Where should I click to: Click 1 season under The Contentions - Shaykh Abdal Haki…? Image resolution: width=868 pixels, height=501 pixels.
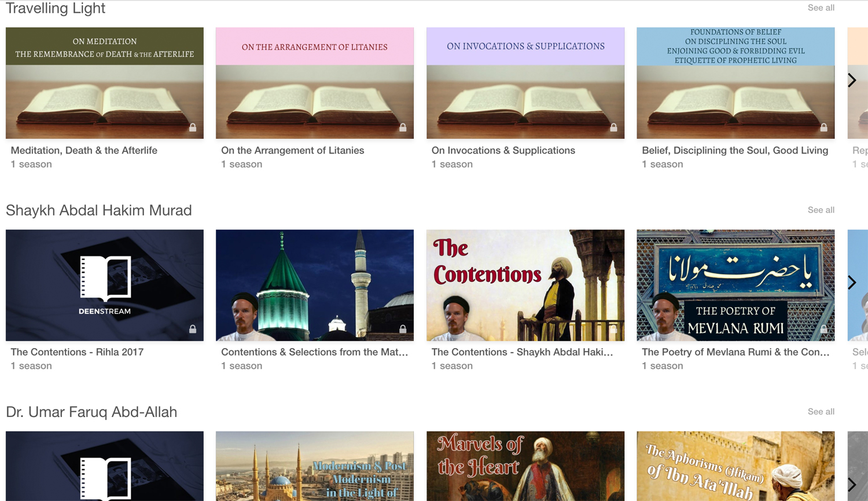[452, 365]
